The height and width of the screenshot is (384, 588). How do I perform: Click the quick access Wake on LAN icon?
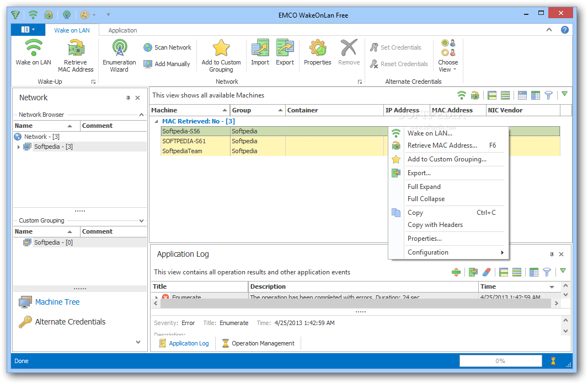(33, 15)
